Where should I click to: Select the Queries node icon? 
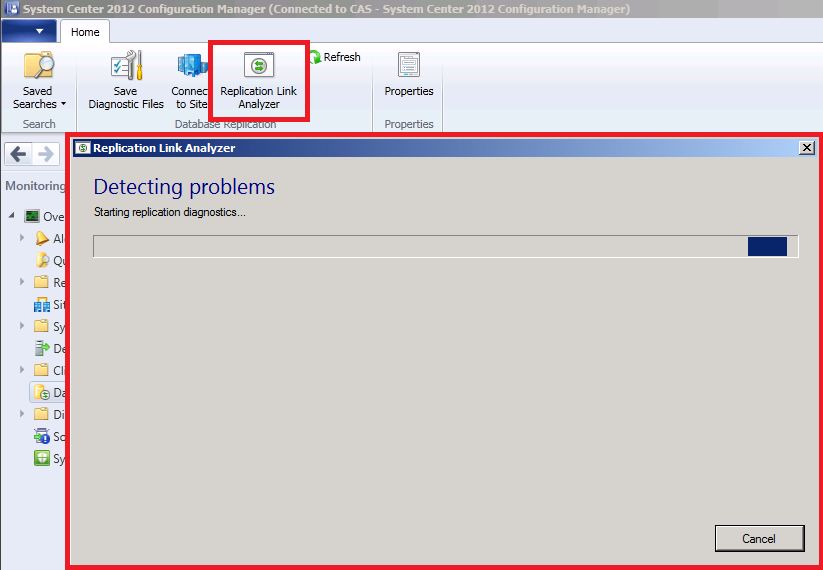[41, 260]
